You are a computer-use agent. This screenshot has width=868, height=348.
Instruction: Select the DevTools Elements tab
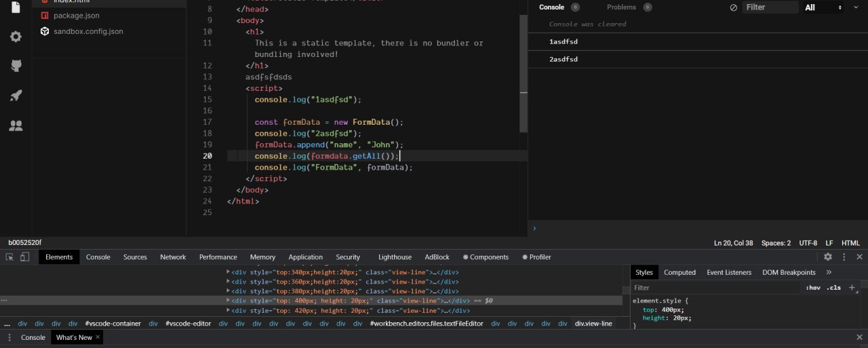pos(59,257)
